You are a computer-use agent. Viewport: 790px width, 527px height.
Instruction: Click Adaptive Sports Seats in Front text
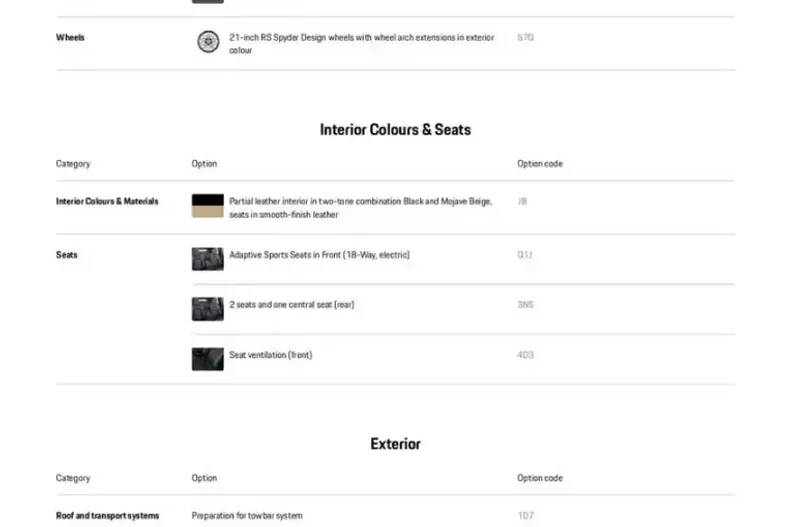pos(319,255)
